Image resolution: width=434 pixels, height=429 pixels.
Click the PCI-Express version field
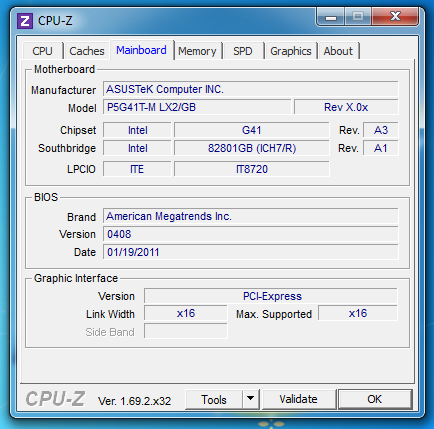click(271, 296)
